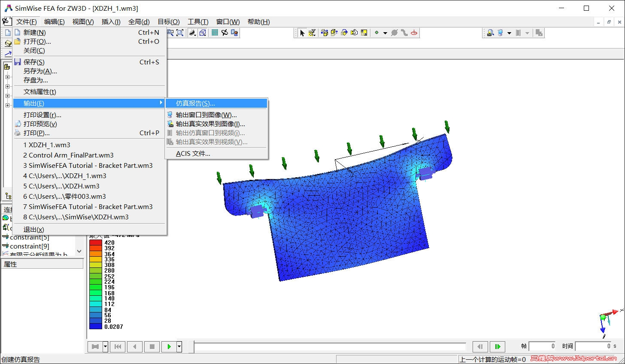The width and height of the screenshot is (625, 364).
Task: Click the grayed-out link constraint icon
Action: coord(404,33)
